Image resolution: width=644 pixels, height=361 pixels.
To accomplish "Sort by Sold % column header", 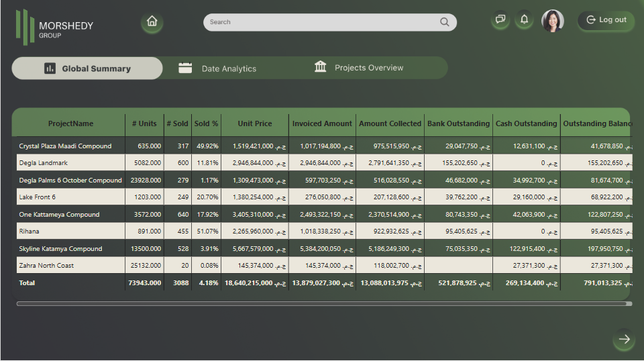I will pos(206,123).
